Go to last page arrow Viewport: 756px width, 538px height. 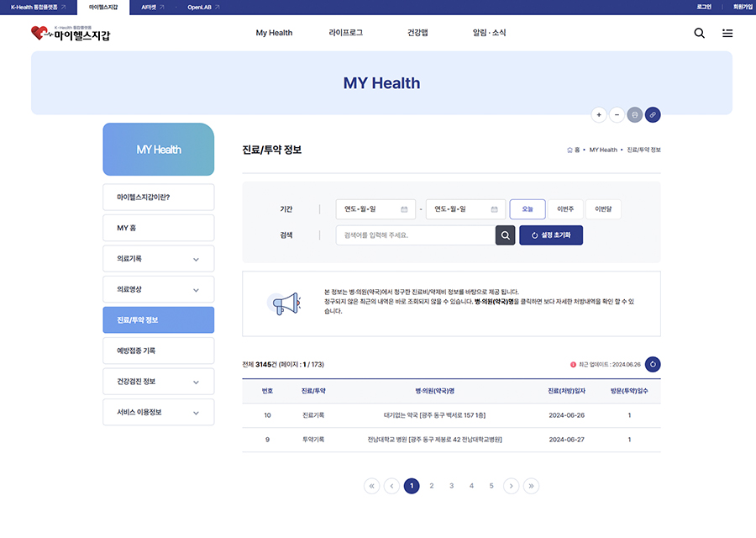point(530,486)
